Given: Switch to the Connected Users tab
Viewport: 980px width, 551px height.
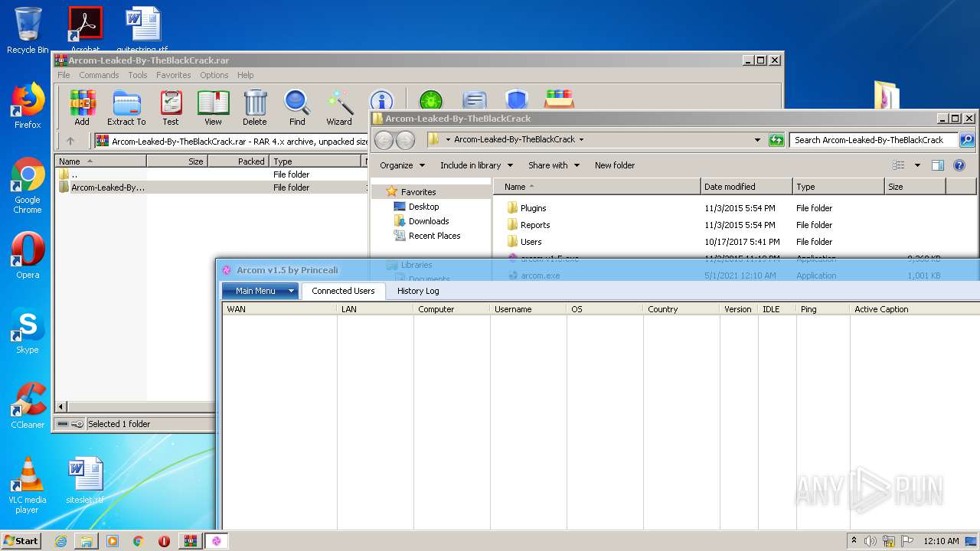Looking at the screenshot, I should (343, 291).
